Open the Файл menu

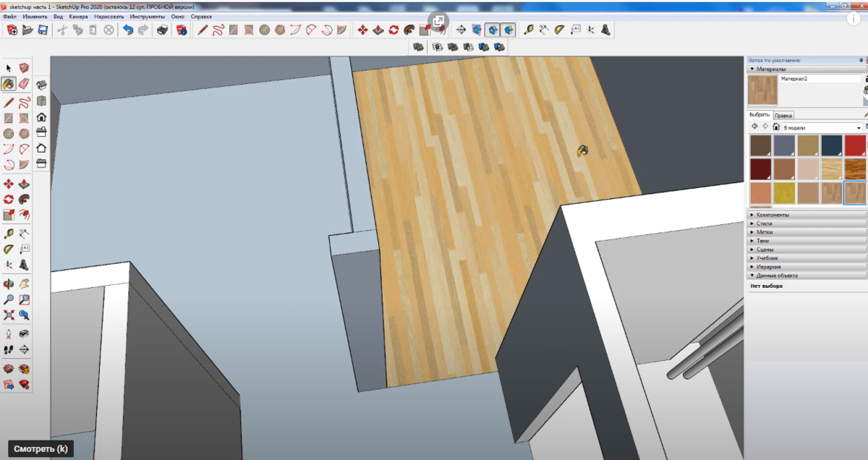point(10,16)
